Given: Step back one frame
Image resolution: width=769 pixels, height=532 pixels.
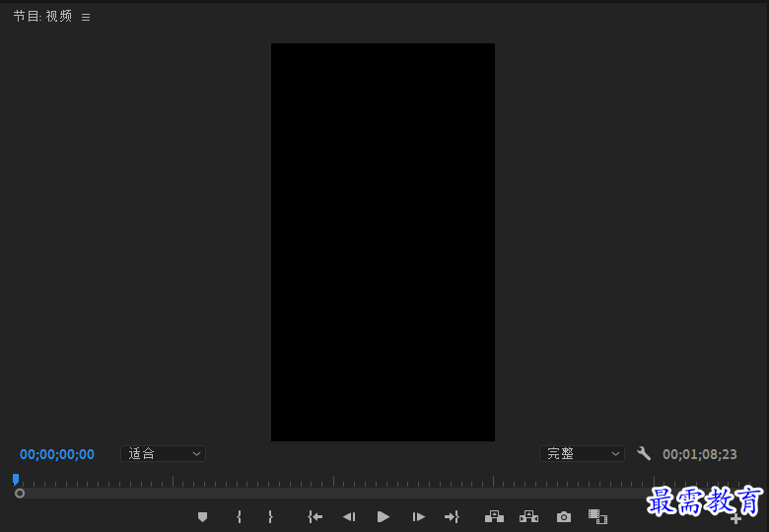Looking at the screenshot, I should pyautogui.click(x=349, y=517).
